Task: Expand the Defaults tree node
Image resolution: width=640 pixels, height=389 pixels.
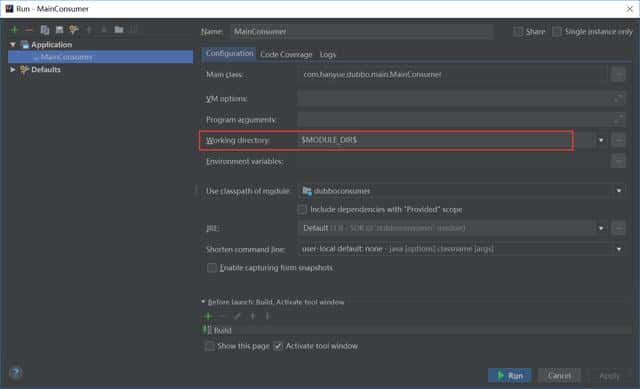Action: (x=13, y=69)
